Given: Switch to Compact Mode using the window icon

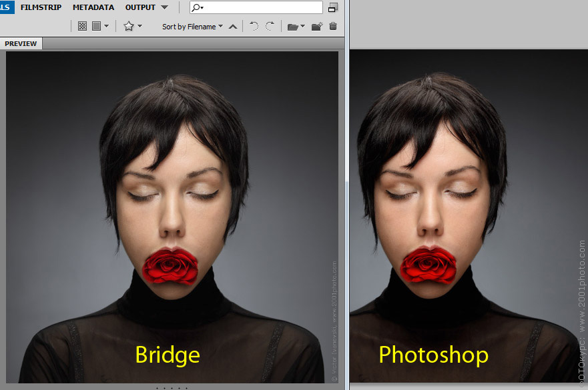Looking at the screenshot, I should point(332,7).
